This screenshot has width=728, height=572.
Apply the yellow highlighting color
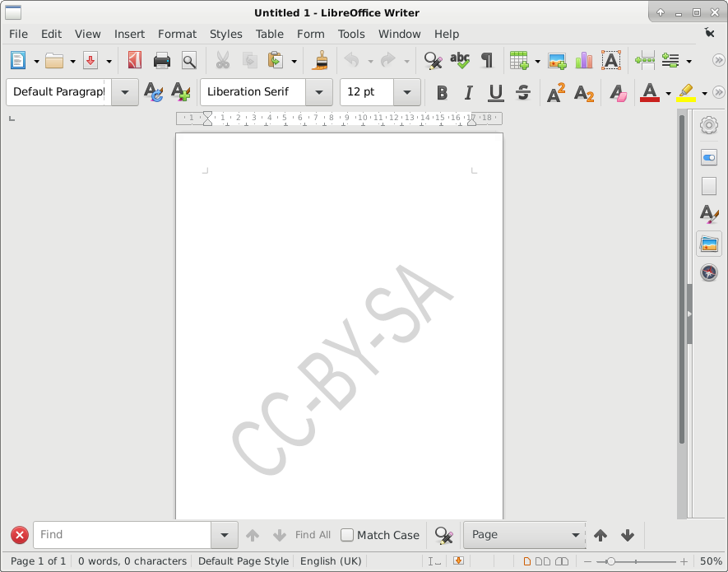[x=686, y=92]
